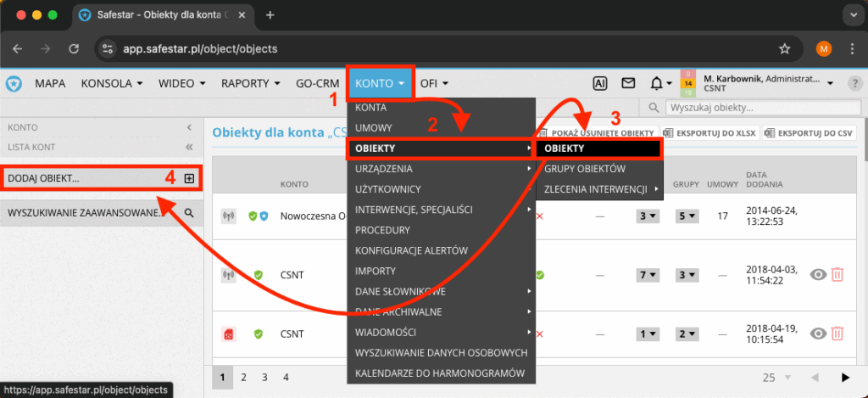Click Eksportuj do XLSX button
The image size is (868, 398).
(710, 133)
